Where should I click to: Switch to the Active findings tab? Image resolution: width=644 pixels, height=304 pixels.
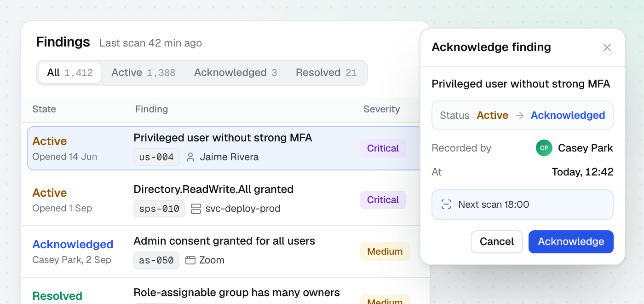point(144,73)
